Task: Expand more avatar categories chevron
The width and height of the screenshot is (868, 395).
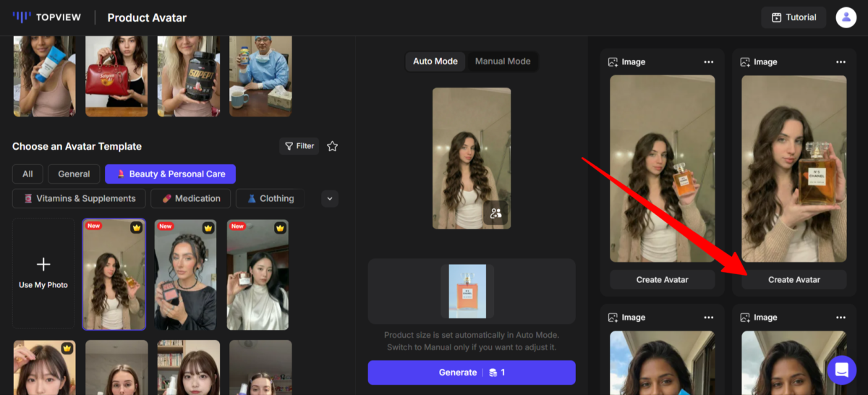Action: tap(330, 198)
